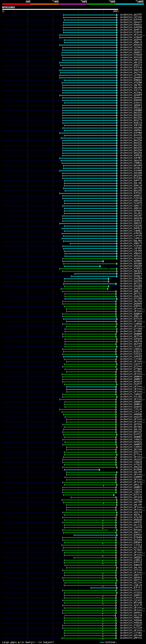Screen dimensions: 146x644
Task: Select the UniRef100_P25699 label
Action: [x=131, y=55]
